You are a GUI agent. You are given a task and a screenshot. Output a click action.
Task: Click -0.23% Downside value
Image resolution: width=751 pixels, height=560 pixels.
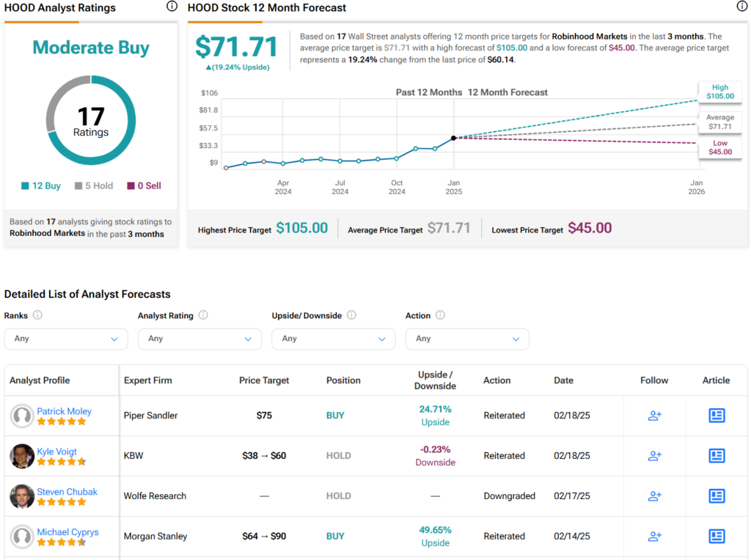point(435,456)
